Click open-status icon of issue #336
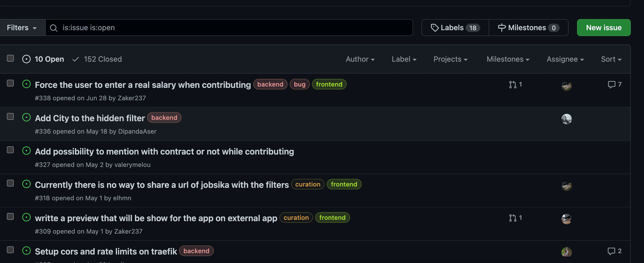 click(26, 117)
